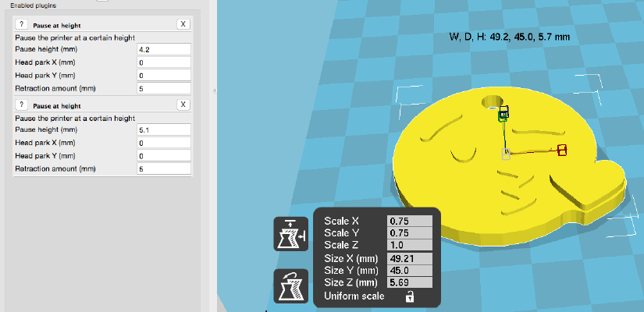644x312 pixels.
Task: Edit Head park X in first plugin
Action: pyautogui.click(x=164, y=62)
